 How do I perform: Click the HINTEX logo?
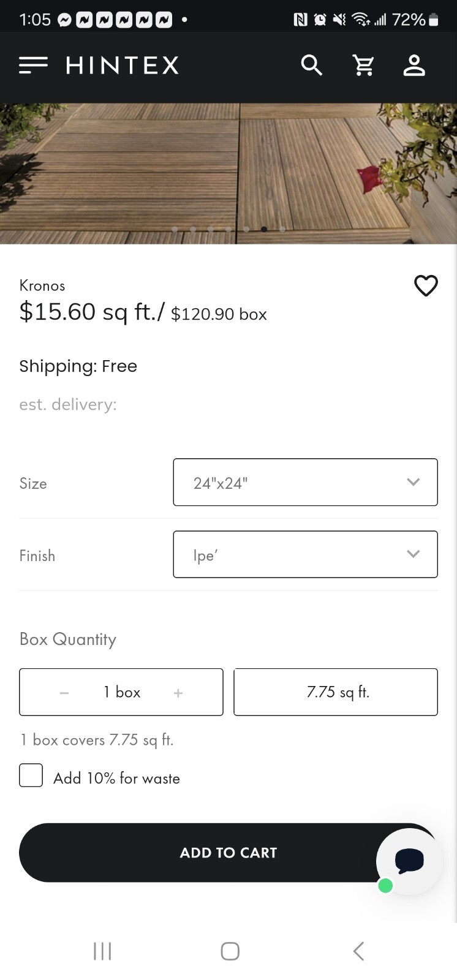coord(123,65)
